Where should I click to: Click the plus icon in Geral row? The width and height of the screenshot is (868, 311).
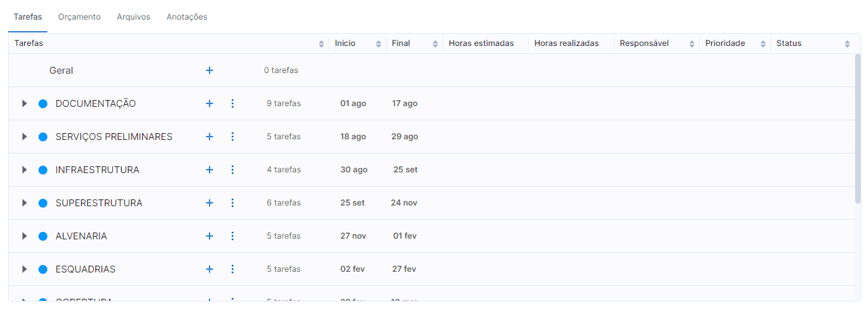(x=210, y=70)
